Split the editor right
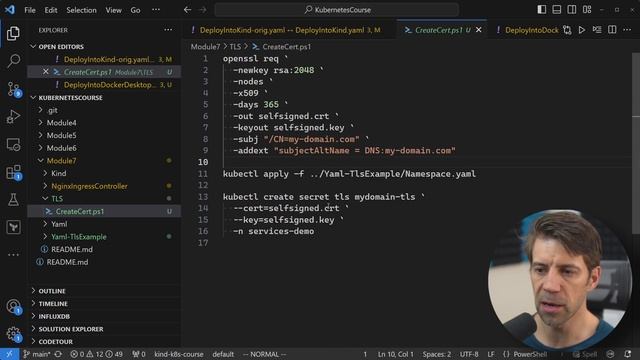 [612, 30]
